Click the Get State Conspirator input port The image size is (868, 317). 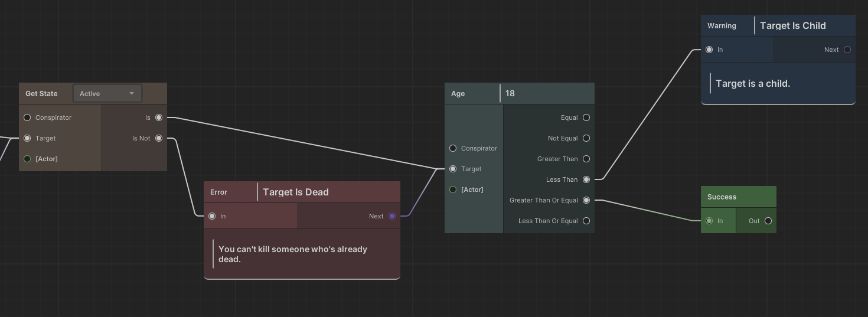click(x=27, y=117)
